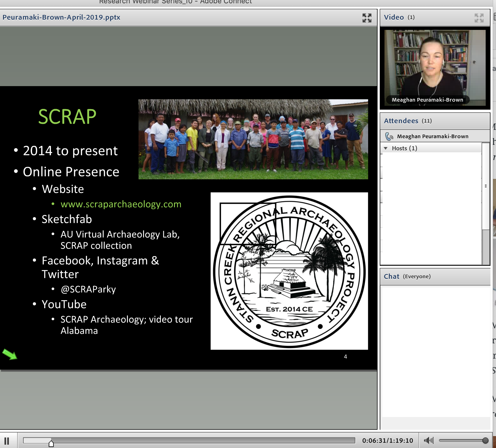Click the phone audio icon beside Meaghan
The height and width of the screenshot is (448, 496).
tap(389, 136)
